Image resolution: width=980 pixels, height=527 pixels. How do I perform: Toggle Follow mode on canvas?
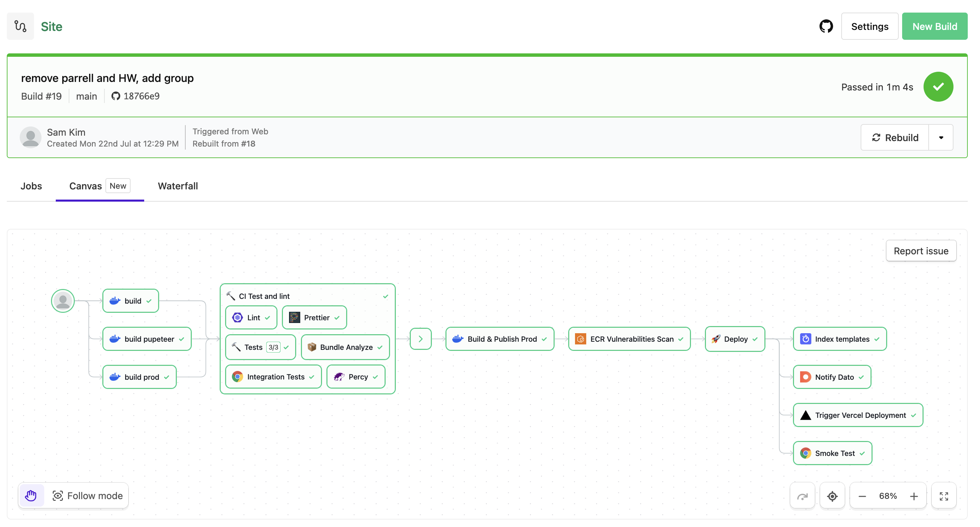point(87,495)
